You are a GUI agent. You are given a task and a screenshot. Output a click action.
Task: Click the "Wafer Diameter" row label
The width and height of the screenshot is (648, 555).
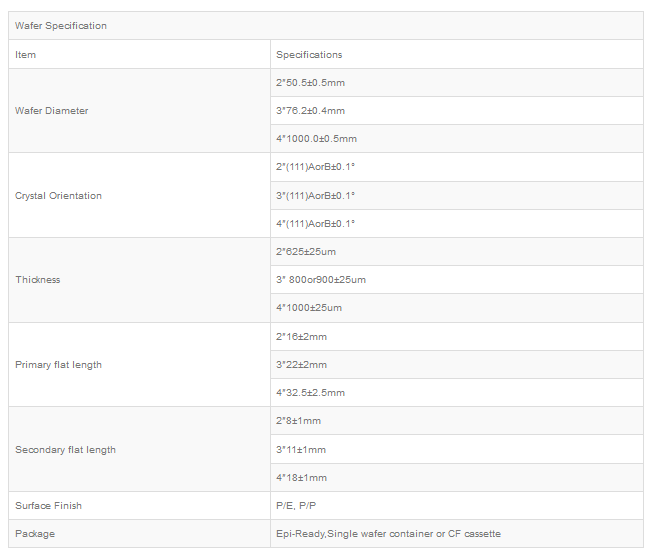click(52, 111)
